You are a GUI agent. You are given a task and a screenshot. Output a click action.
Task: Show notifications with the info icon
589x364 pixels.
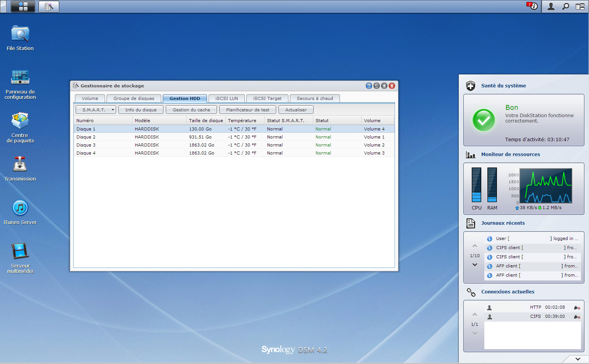(x=533, y=6)
